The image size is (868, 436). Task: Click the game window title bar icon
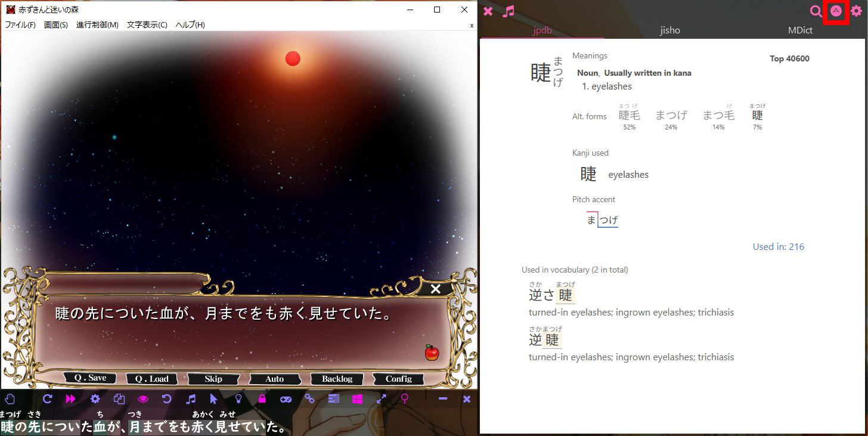(10, 10)
